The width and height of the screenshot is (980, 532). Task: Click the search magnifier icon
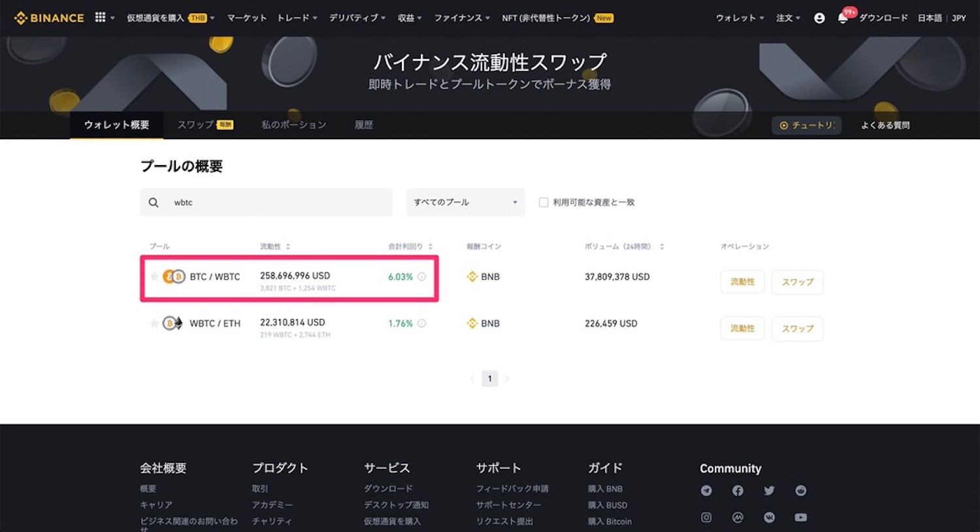(154, 202)
